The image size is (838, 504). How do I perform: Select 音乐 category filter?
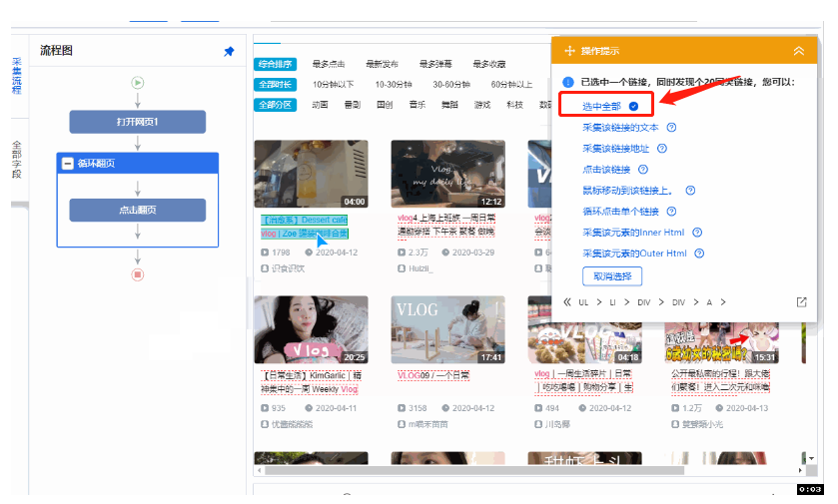pyautogui.click(x=418, y=105)
